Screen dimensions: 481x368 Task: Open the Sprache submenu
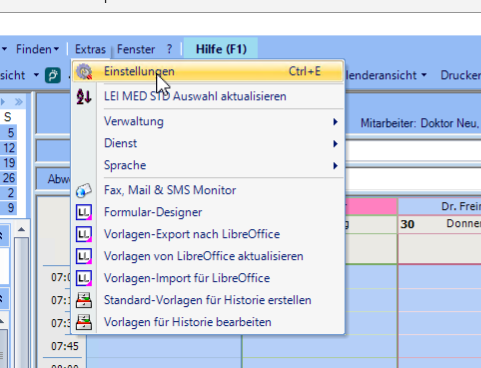[x=208, y=165]
